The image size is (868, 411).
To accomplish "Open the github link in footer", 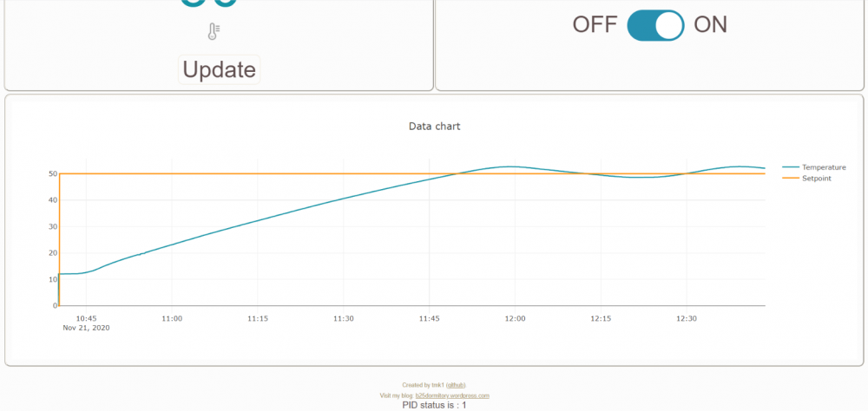I will tap(456, 385).
